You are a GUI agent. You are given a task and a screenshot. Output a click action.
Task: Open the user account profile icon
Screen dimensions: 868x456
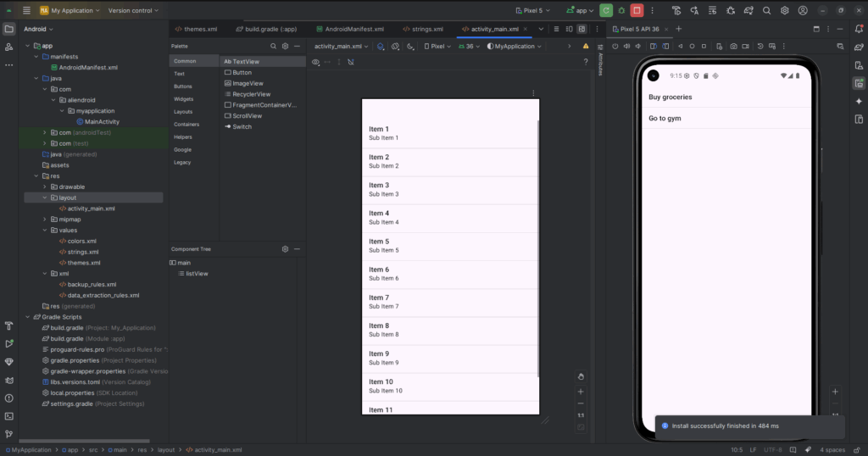click(803, 10)
